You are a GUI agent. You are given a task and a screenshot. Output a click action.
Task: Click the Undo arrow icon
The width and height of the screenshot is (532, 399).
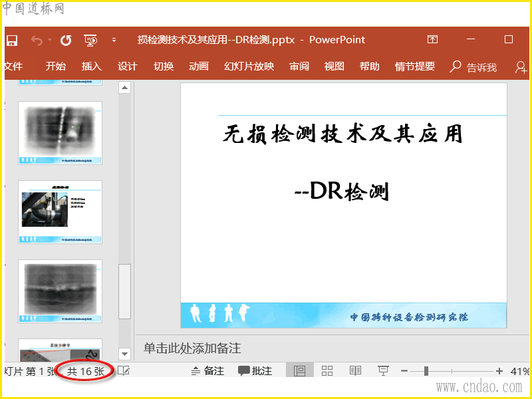[37, 41]
